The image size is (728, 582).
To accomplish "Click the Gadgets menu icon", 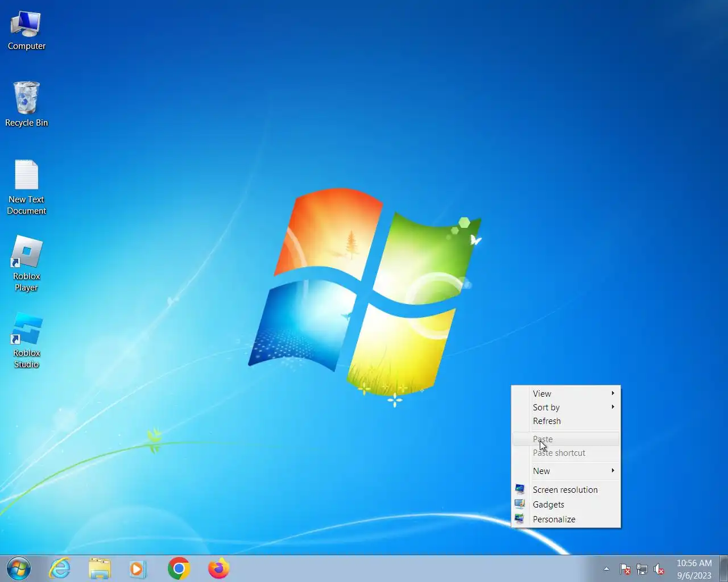I will pyautogui.click(x=519, y=504).
